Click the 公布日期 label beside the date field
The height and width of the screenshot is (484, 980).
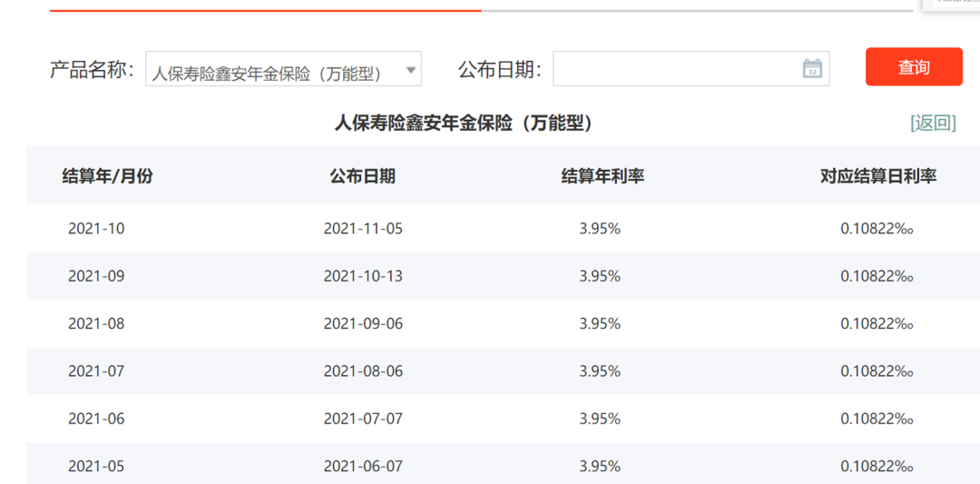[x=500, y=69]
